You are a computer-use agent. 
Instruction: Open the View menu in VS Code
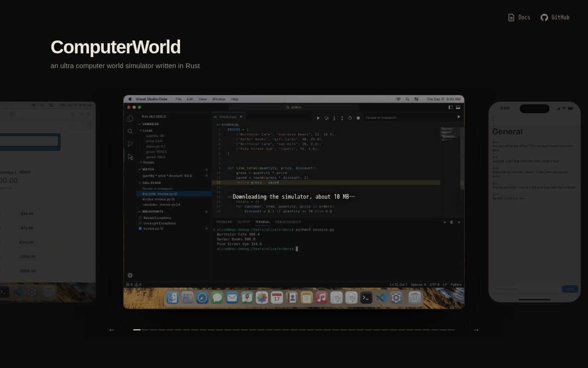pos(203,99)
